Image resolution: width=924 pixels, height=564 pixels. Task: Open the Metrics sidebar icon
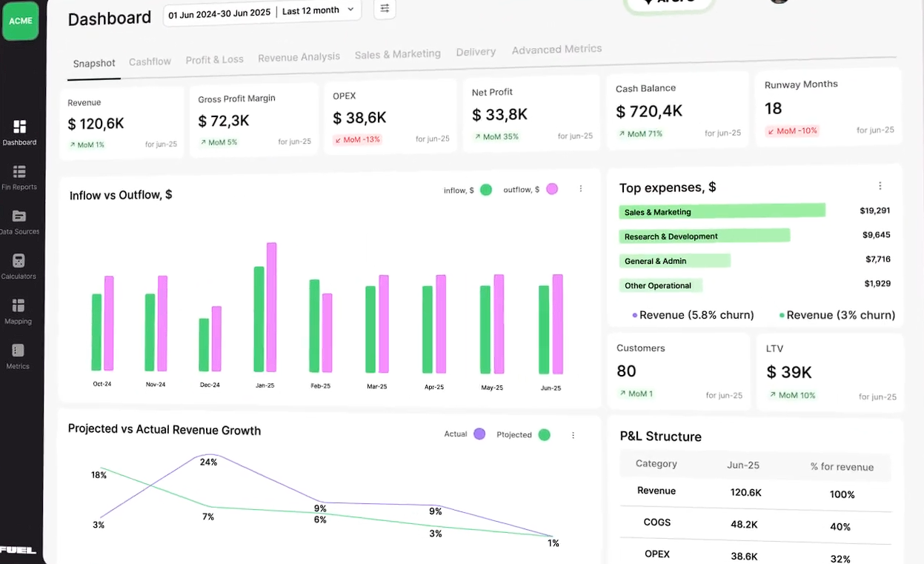19,351
